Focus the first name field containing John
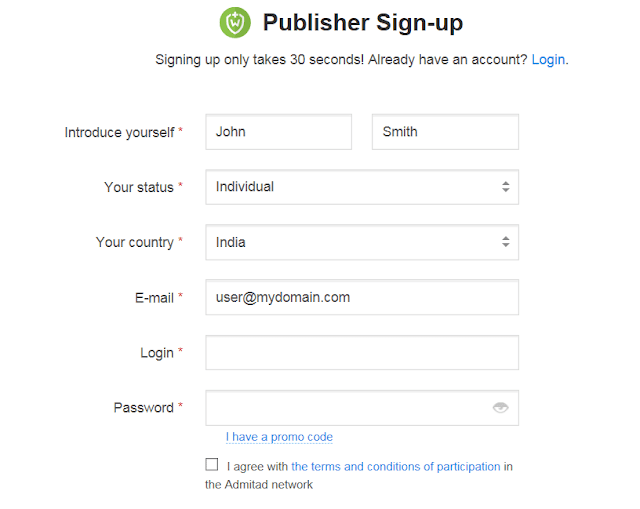Screen dimensions: 640x509 (x=278, y=132)
